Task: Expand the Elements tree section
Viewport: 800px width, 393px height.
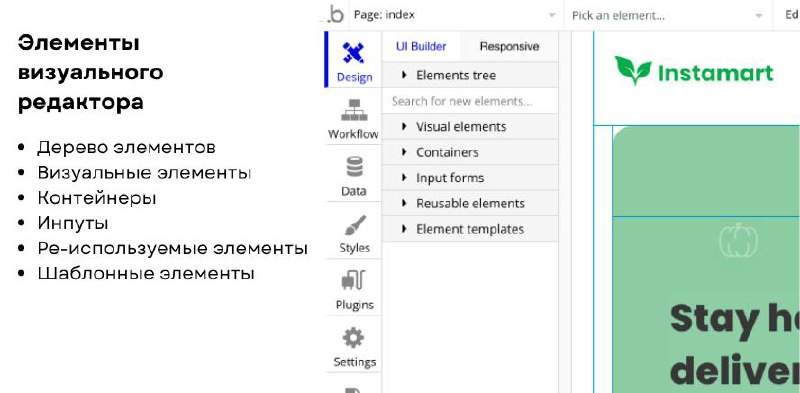Action: 470,75
